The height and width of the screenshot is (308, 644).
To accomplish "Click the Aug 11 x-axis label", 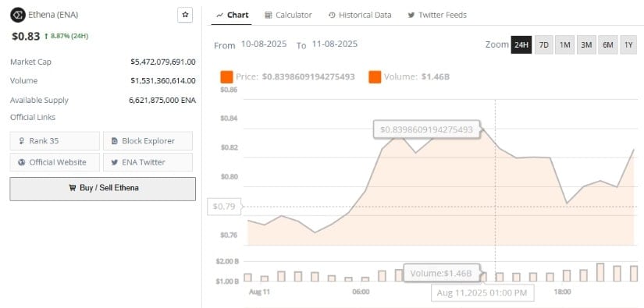I will (260, 292).
